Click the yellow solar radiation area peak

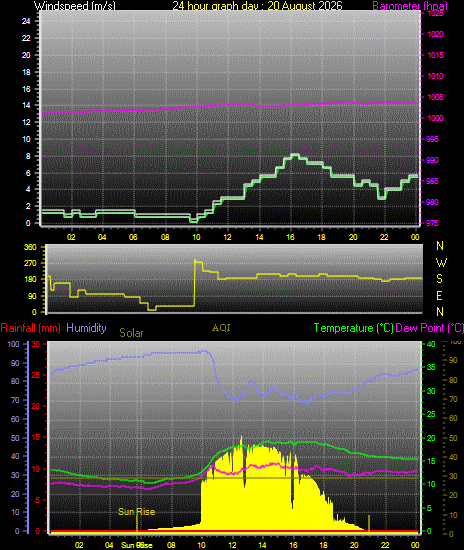coord(241,437)
